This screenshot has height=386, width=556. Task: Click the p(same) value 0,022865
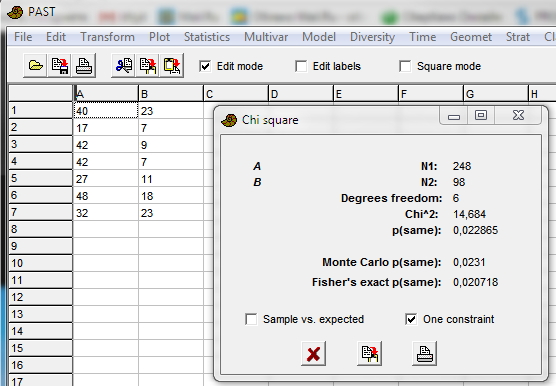(476, 230)
